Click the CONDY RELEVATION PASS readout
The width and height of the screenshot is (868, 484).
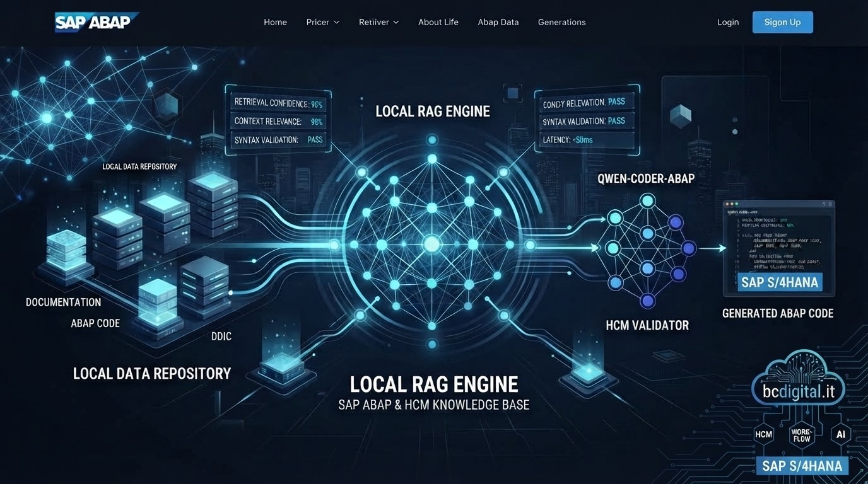click(x=586, y=102)
